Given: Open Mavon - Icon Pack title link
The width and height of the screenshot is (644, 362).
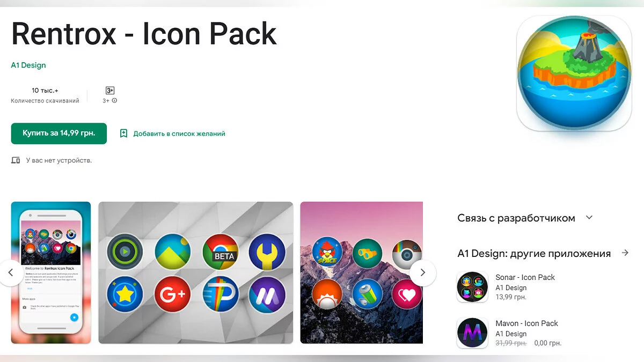Looking at the screenshot, I should pyautogui.click(x=527, y=323).
